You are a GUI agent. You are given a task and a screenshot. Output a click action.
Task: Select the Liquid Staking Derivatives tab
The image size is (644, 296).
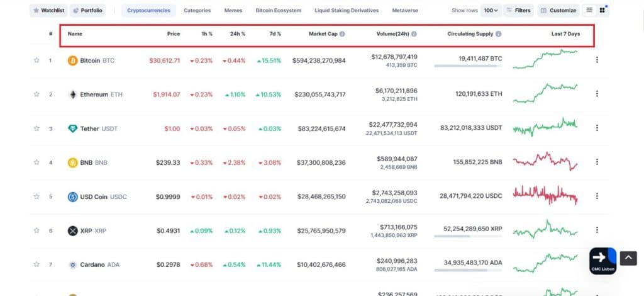click(x=347, y=10)
